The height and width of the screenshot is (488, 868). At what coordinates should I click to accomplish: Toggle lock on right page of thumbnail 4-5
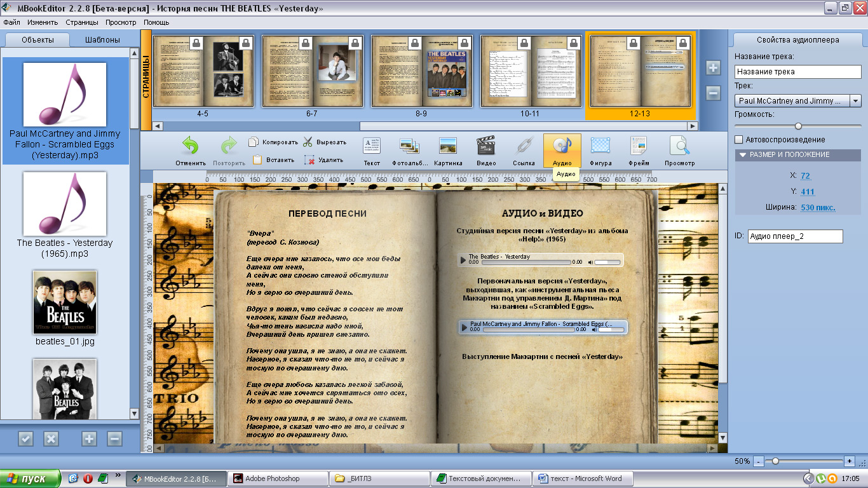click(247, 43)
